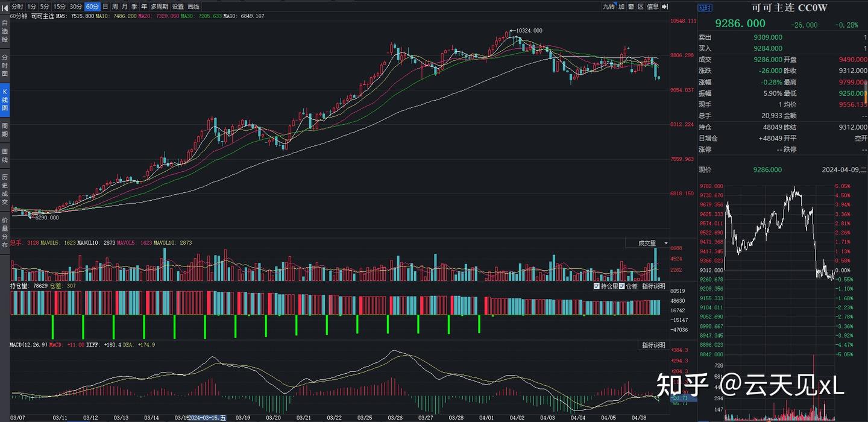Click the 买入 9284.000 quote row

click(x=782, y=48)
